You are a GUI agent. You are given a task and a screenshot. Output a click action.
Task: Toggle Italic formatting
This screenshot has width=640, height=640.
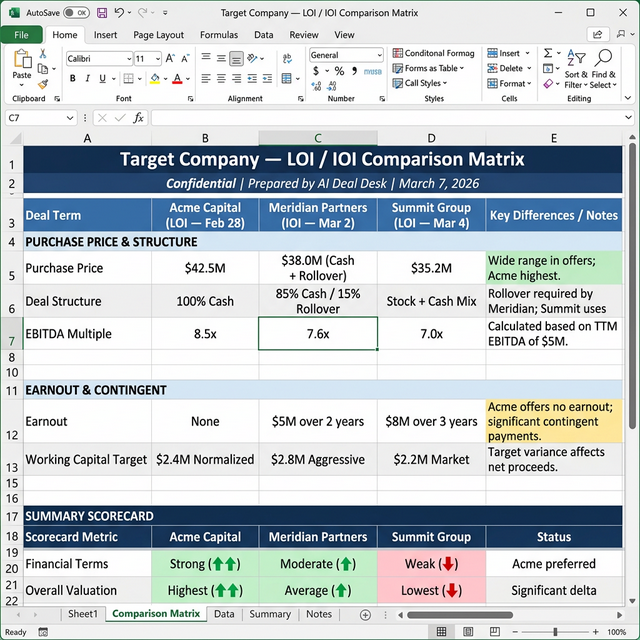click(88, 79)
